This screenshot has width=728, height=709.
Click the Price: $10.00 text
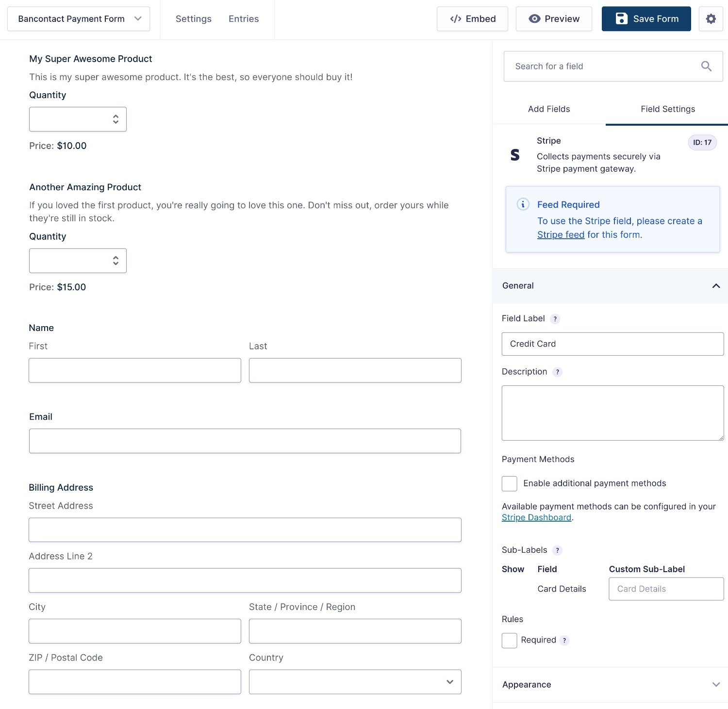(58, 146)
